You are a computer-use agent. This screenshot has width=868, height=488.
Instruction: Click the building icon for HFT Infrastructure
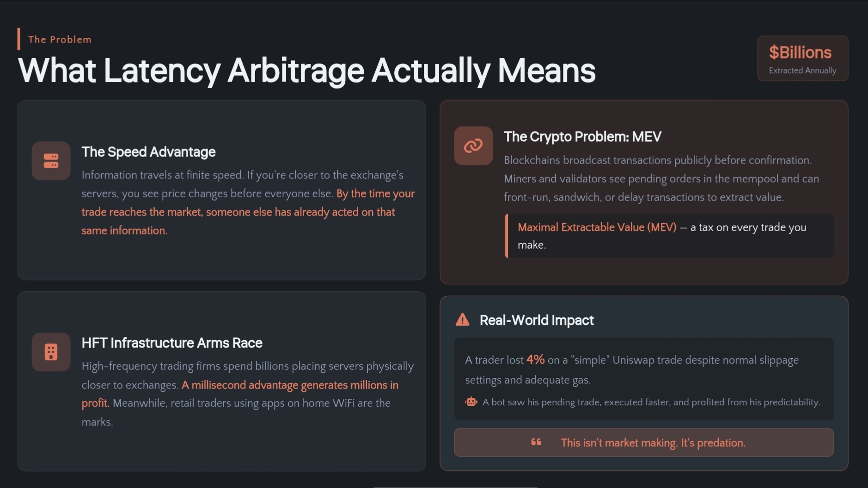coord(51,352)
